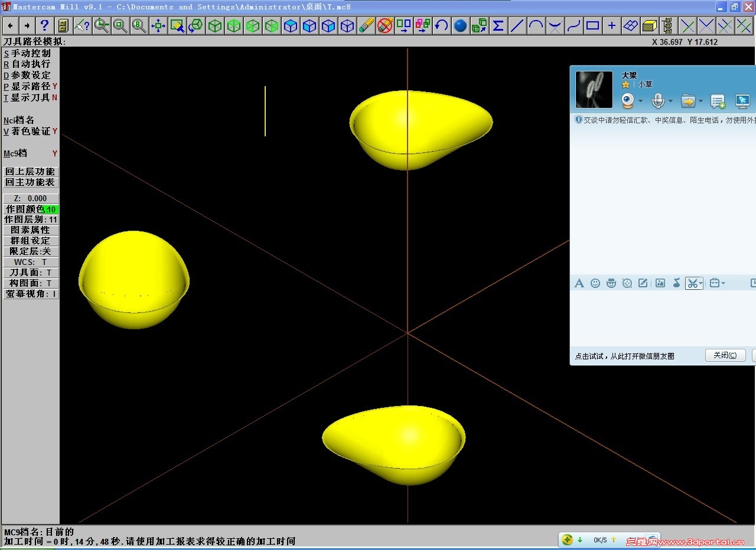756x550 pixels.
Task: Select Nci档名 menu item
Action: click(19, 120)
